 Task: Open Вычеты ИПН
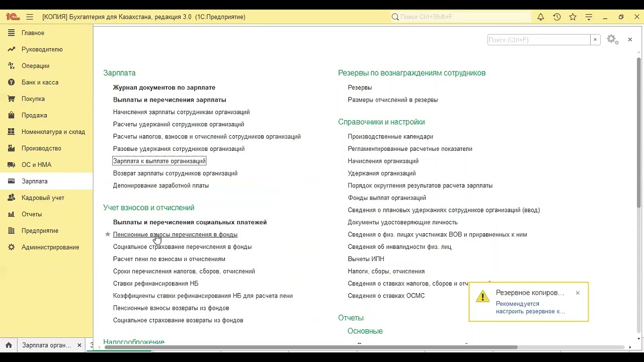pos(366,259)
